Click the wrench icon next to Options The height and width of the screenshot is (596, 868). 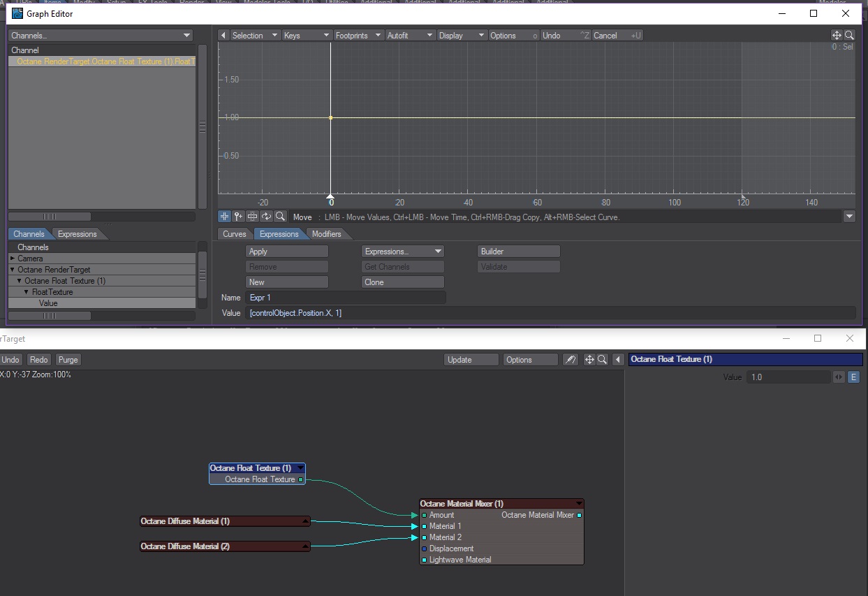571,359
